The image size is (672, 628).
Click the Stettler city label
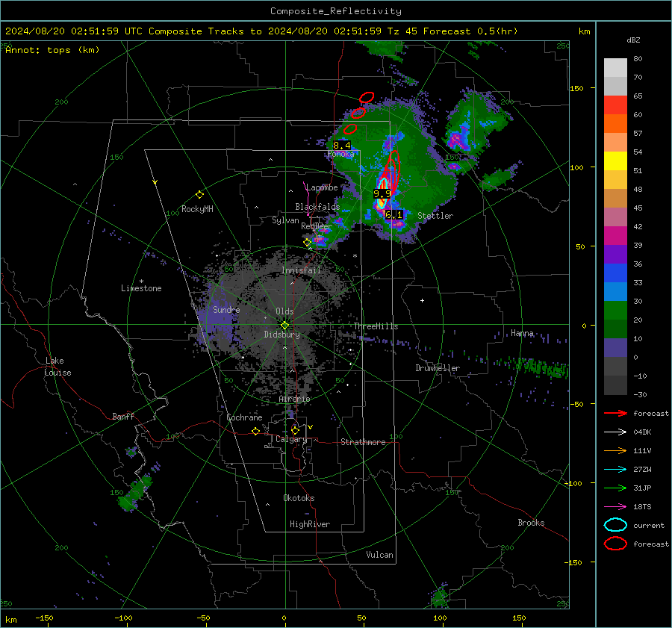point(435,216)
